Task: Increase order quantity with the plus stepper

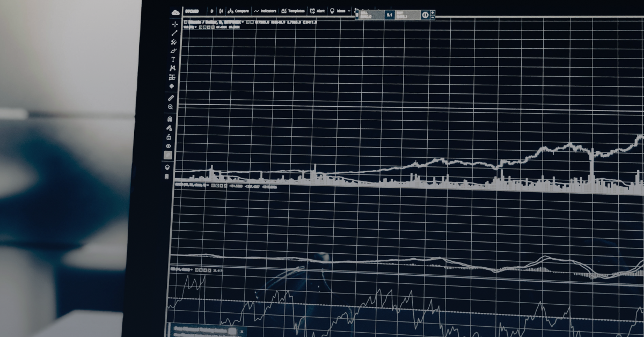Action: (433, 12)
